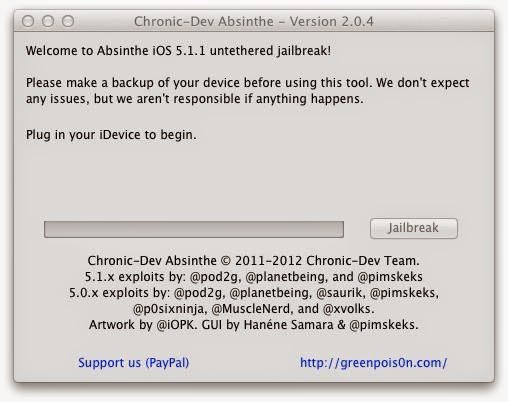The width and height of the screenshot is (508, 402).
Task: Close the Absinthe window
Action: pyautogui.click(x=28, y=21)
